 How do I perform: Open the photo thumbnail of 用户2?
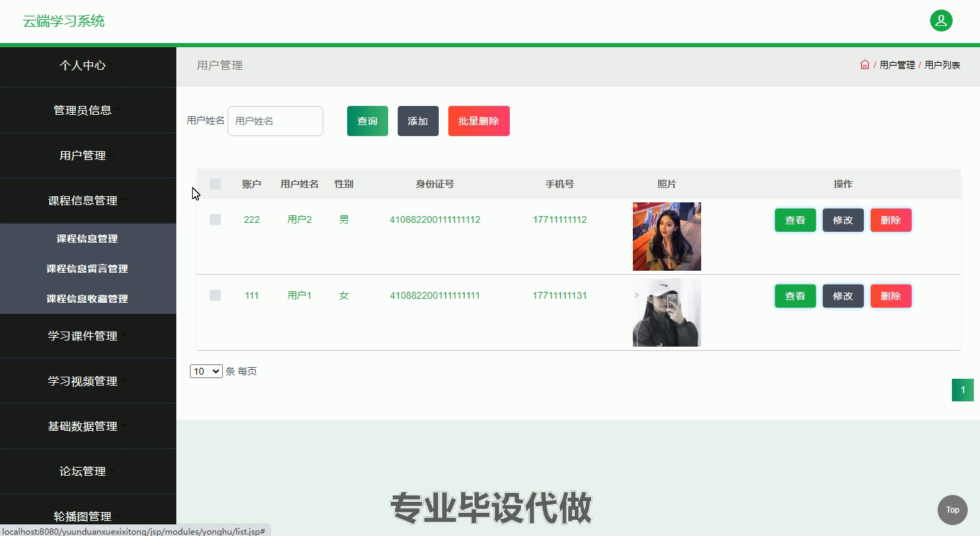tap(667, 237)
